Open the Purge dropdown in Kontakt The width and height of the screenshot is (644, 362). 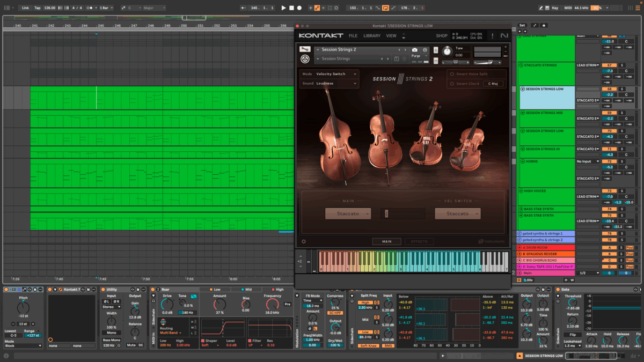pyautogui.click(x=416, y=55)
